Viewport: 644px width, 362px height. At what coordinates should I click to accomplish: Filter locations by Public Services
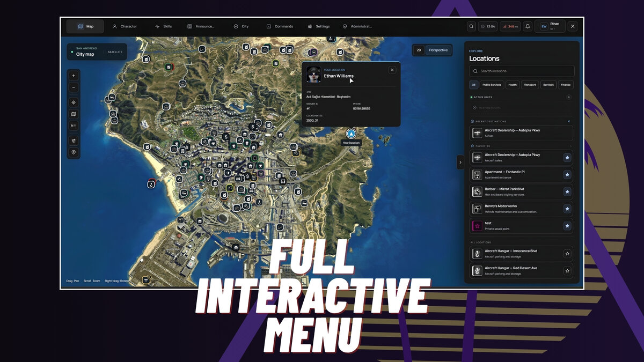[x=492, y=85]
